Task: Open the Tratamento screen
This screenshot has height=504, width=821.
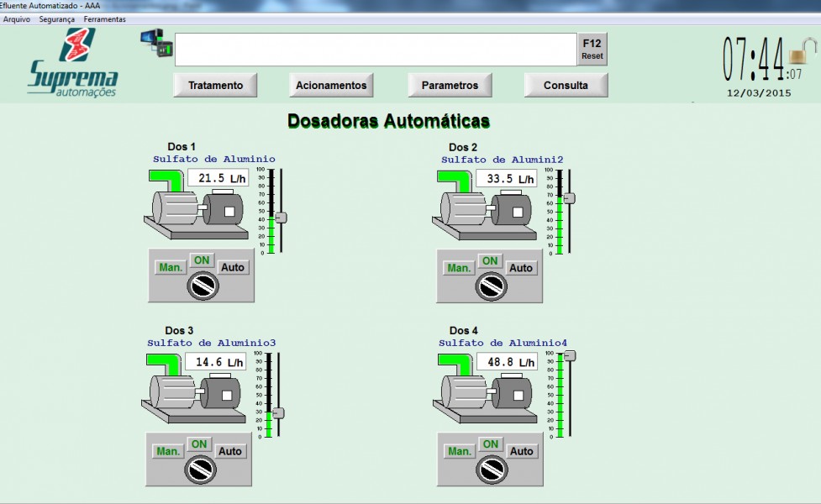Action: tap(215, 85)
